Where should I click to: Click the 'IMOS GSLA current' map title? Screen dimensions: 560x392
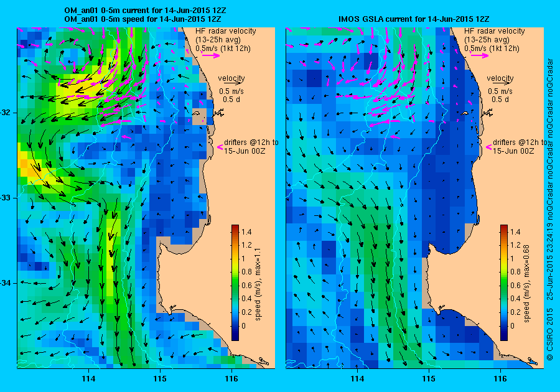(x=414, y=19)
